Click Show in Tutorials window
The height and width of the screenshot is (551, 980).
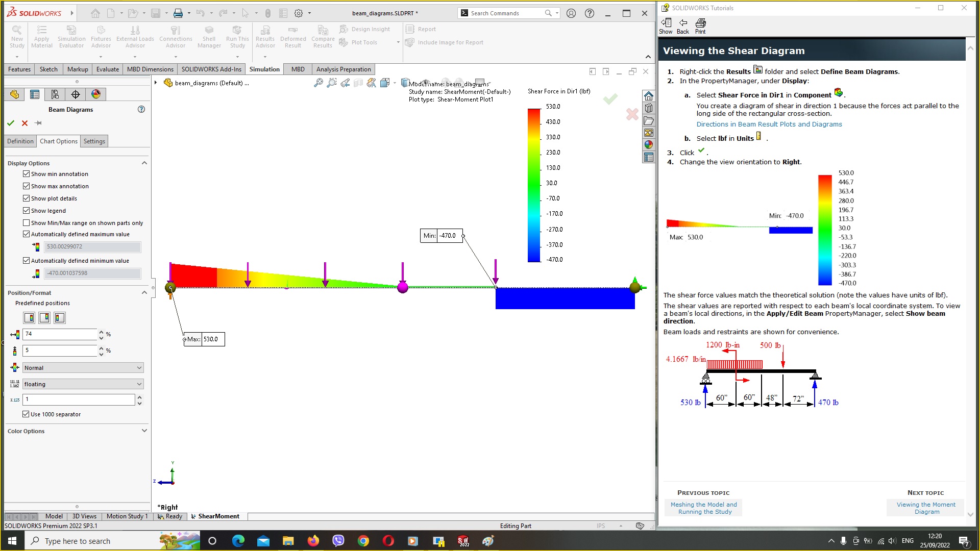666,26
